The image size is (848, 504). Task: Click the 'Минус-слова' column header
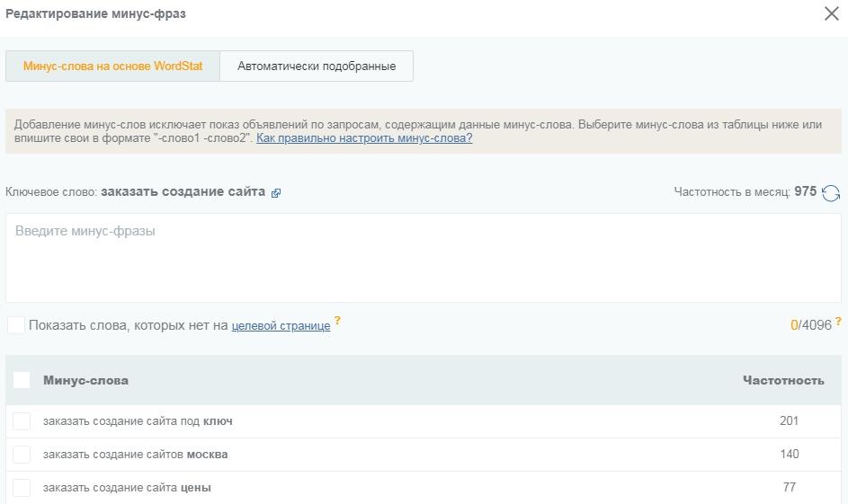coord(85,380)
